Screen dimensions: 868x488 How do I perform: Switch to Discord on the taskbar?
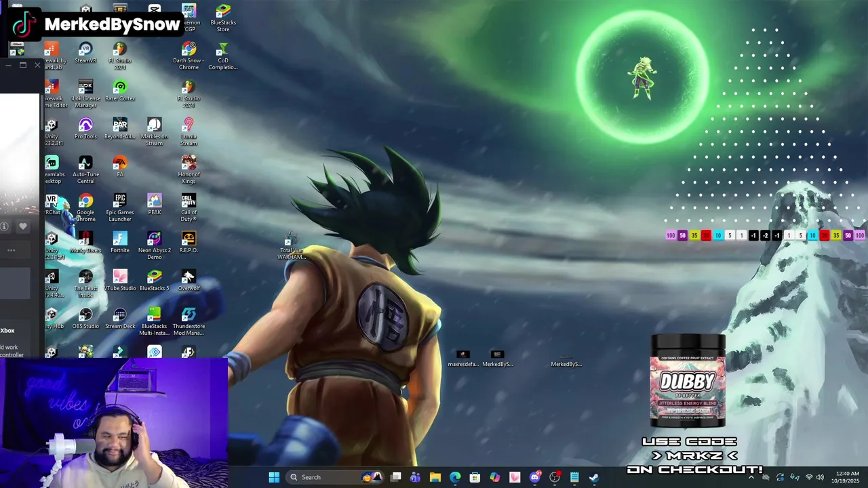pos(534,477)
